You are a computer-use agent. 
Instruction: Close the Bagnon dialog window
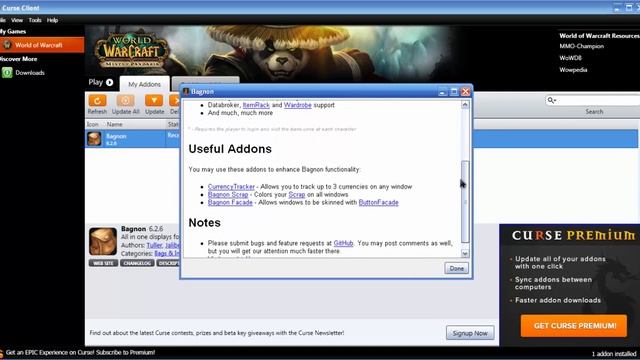pos(465,92)
